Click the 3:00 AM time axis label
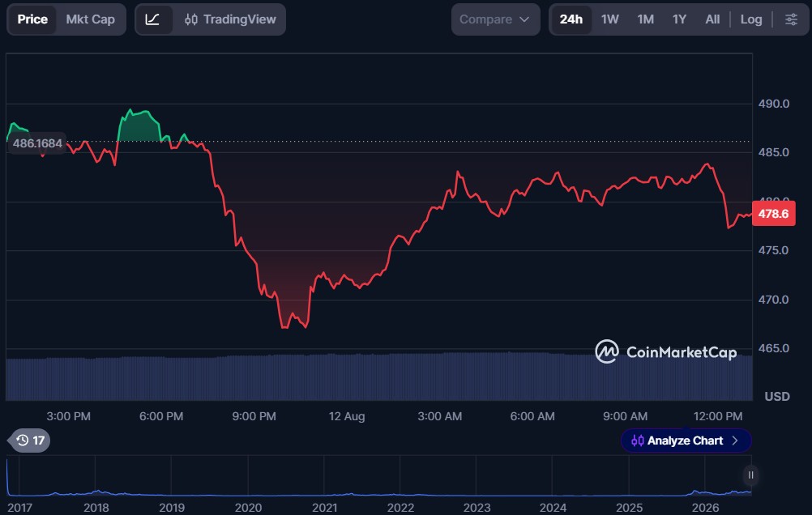This screenshot has height=515, width=812. [440, 416]
